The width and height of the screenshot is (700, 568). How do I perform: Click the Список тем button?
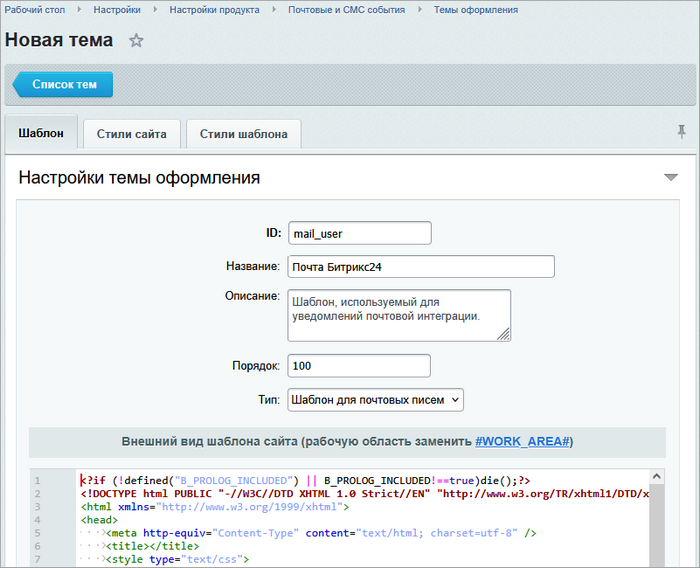(x=64, y=85)
